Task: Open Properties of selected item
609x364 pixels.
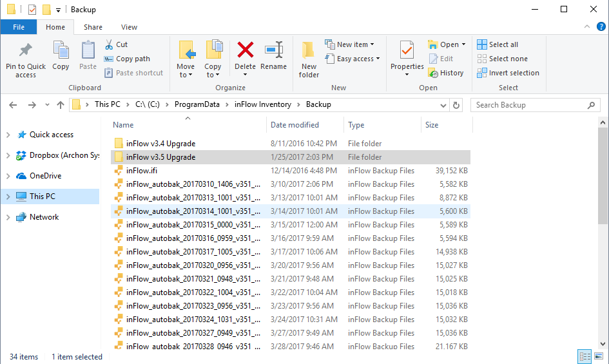Action: 407,54
